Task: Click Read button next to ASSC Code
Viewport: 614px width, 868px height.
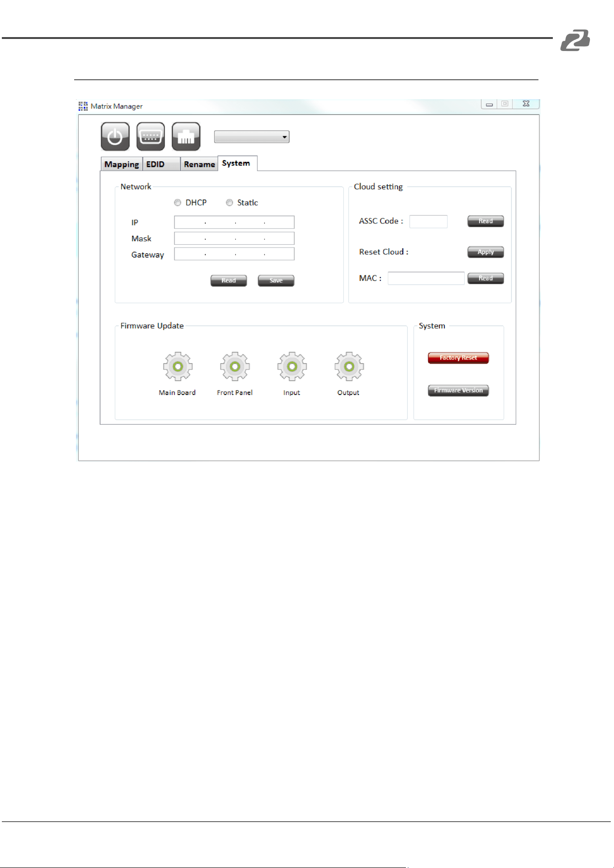Action: coord(485,221)
